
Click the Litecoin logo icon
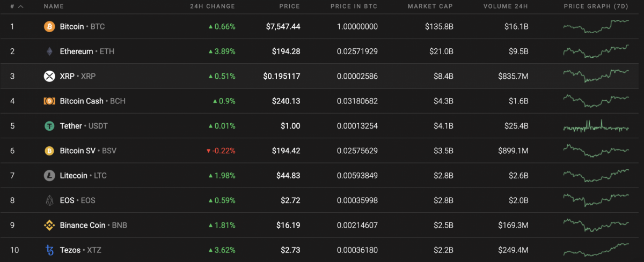49,175
